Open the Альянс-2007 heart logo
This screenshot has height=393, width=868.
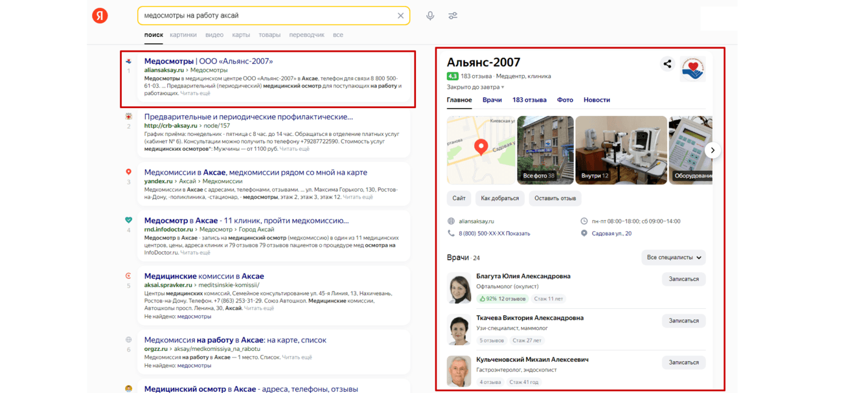(693, 69)
